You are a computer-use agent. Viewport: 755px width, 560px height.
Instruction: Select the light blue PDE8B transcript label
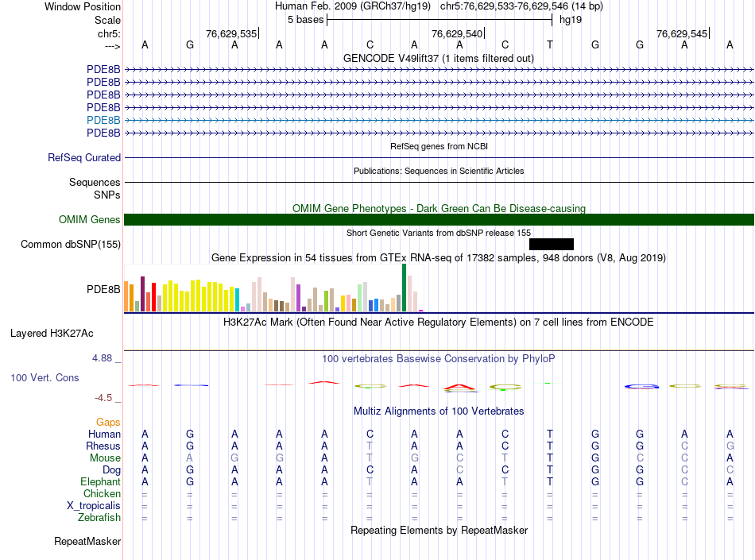(x=103, y=120)
